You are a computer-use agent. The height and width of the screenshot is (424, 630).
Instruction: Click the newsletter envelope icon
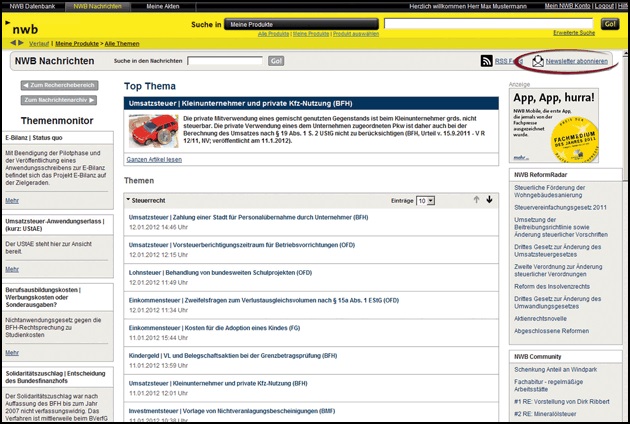pos(537,61)
